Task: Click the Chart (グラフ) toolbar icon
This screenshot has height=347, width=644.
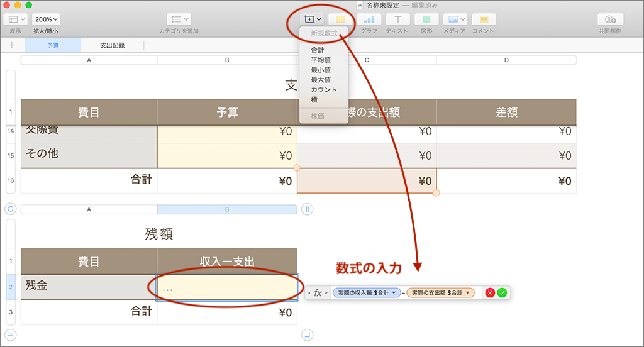Action: pos(369,19)
